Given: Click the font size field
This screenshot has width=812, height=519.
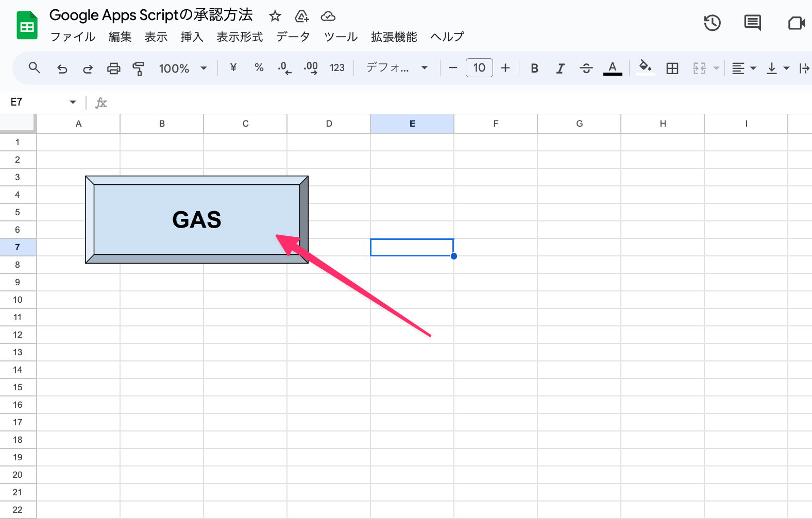Looking at the screenshot, I should pos(479,68).
